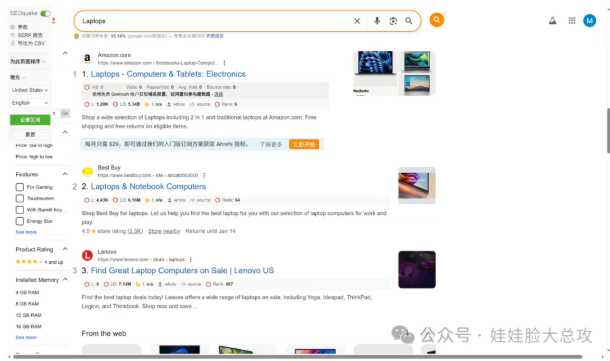Click the Lenovo result dark thumbnail
This screenshot has height=361, width=610.
point(417,270)
